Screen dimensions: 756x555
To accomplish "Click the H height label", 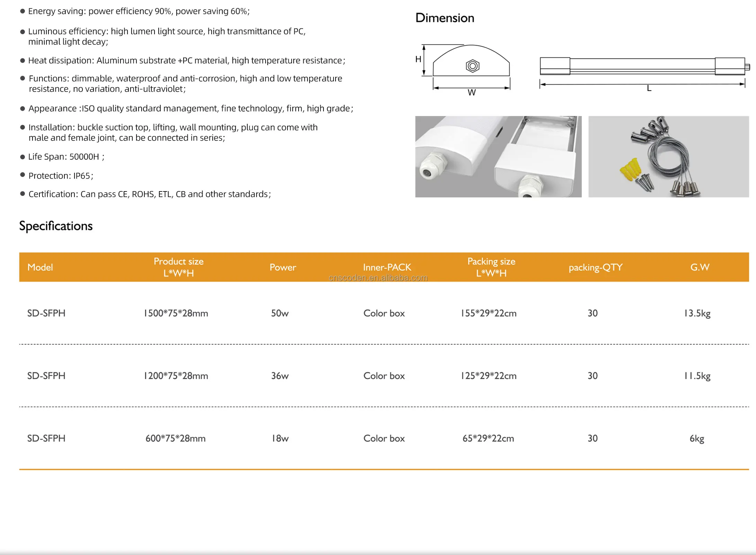I will point(418,59).
